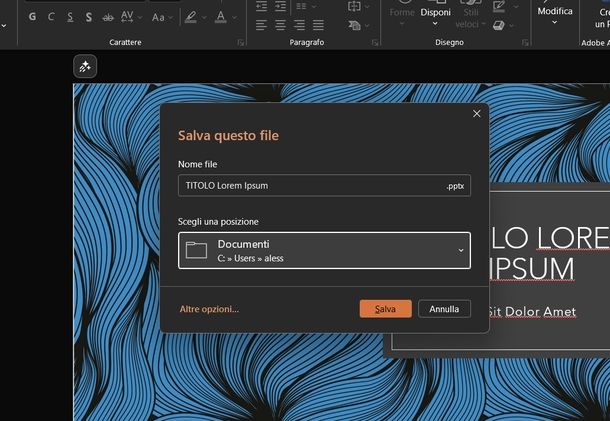
Task: Decrease list indent level
Action: (261, 6)
